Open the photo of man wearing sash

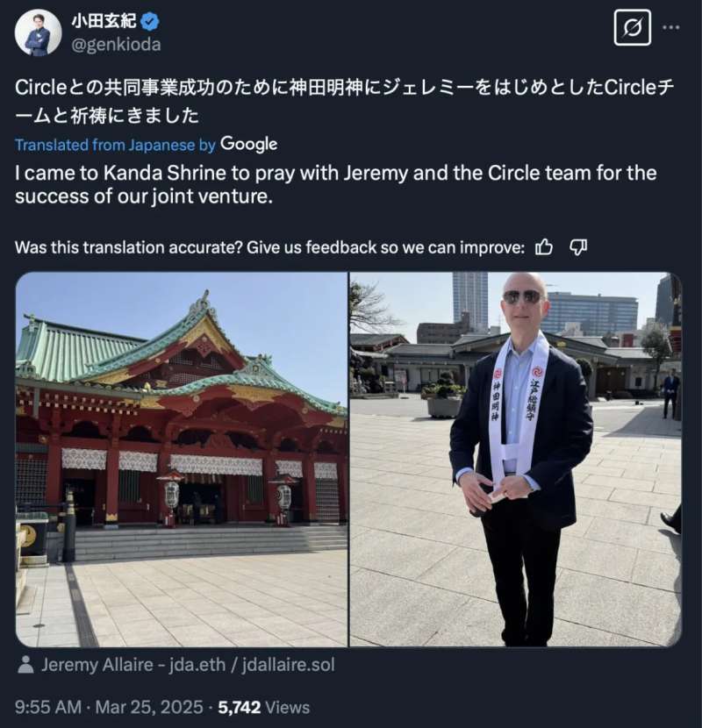click(x=516, y=460)
